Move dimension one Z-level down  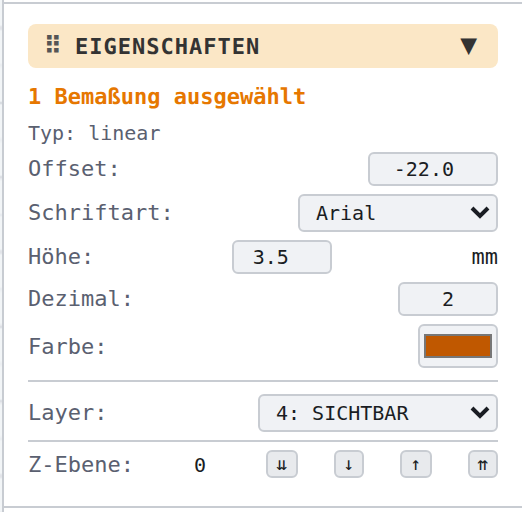(x=349, y=464)
